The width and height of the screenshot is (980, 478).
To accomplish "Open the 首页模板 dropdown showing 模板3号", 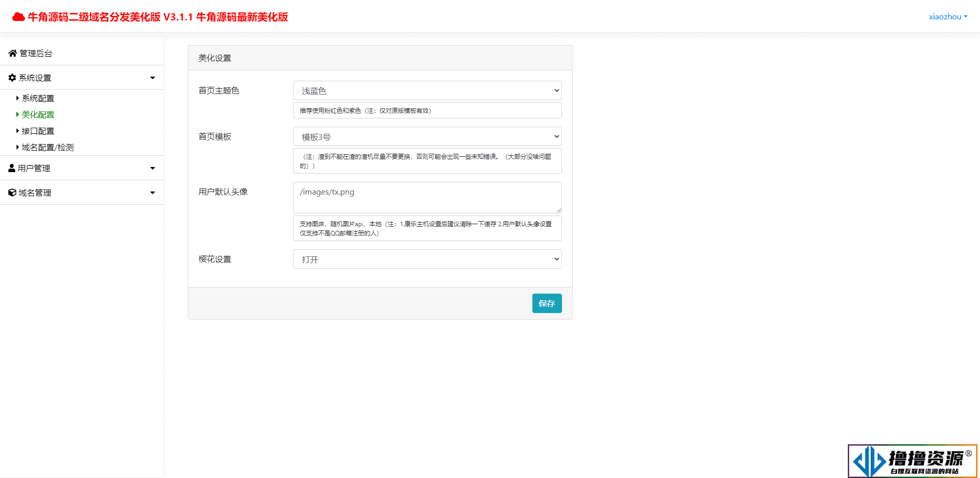I will click(427, 136).
